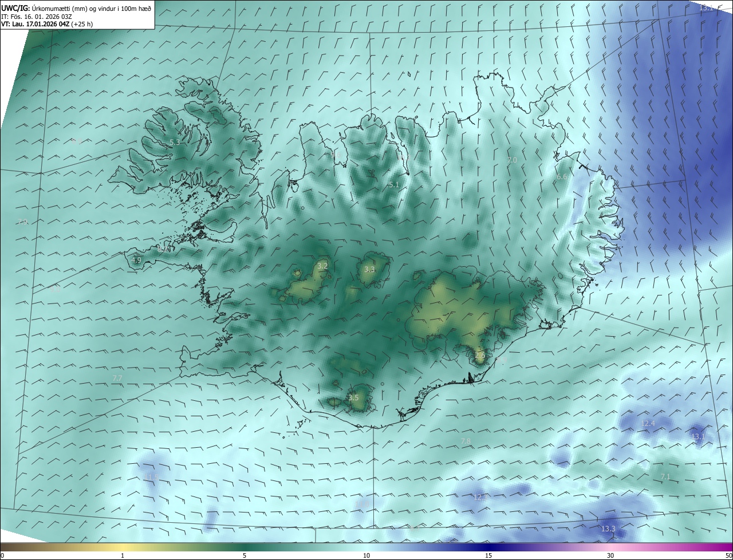Click the colorbar tick label 30
This screenshot has height=560, width=733.
point(610,555)
